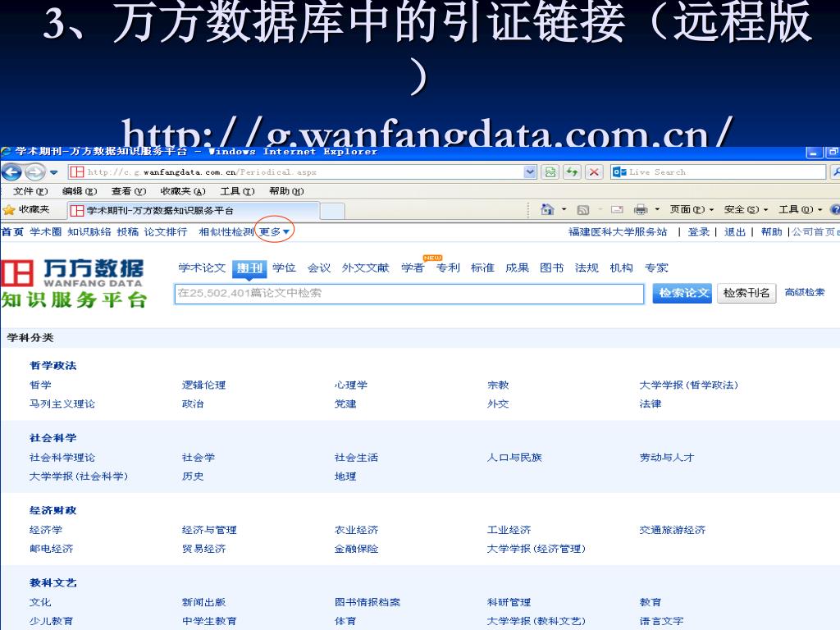This screenshot has width=840, height=630.
Task: Select the 期刊 search tab
Action: pos(249,268)
